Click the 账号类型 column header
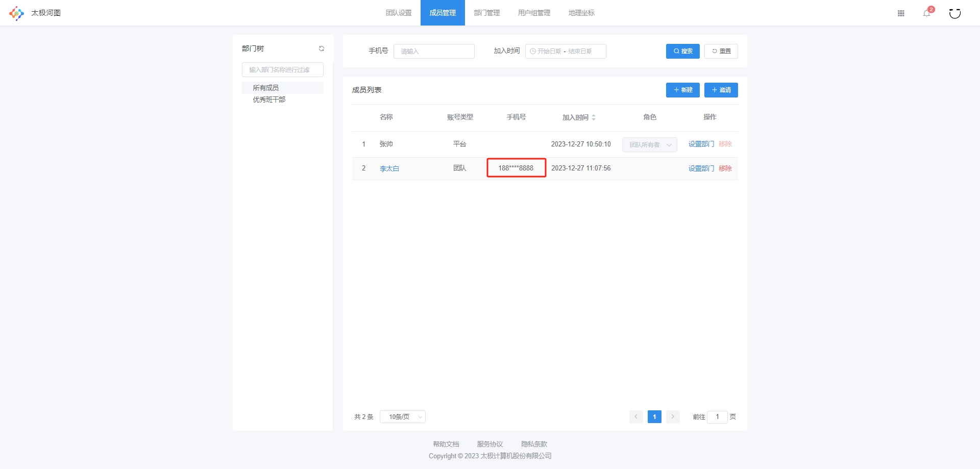980x469 pixels. (x=460, y=117)
